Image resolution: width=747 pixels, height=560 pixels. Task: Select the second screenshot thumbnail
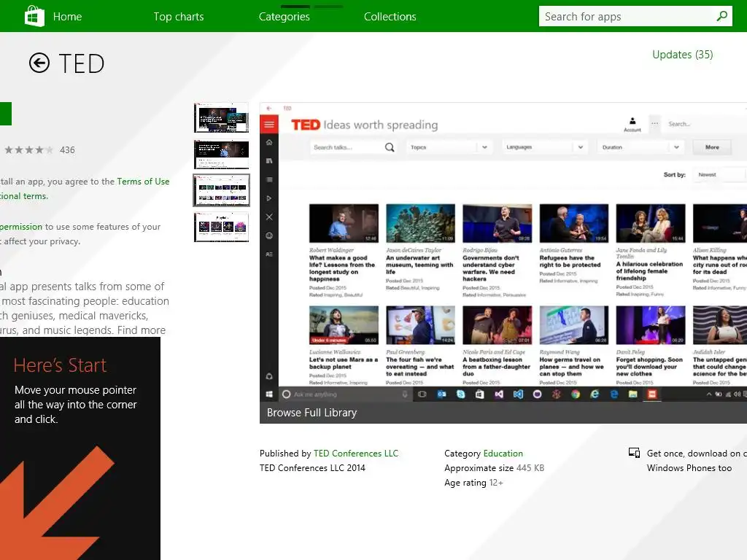[x=221, y=154]
